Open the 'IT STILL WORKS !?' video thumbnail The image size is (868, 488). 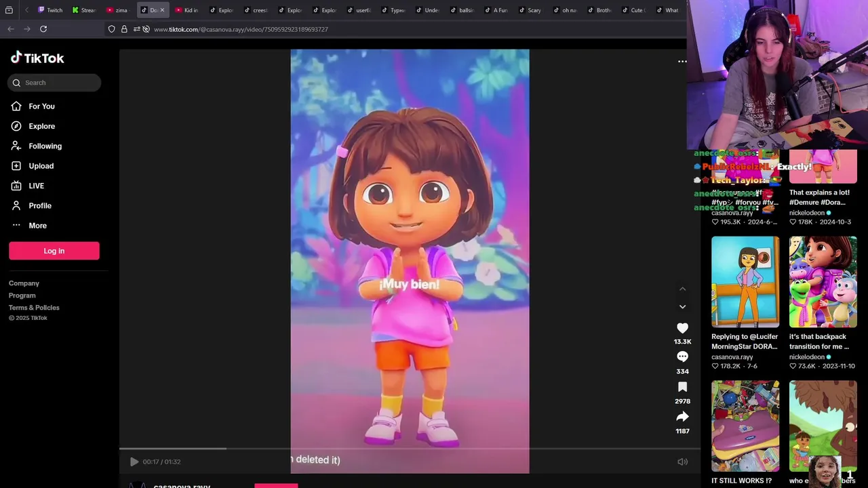click(745, 426)
